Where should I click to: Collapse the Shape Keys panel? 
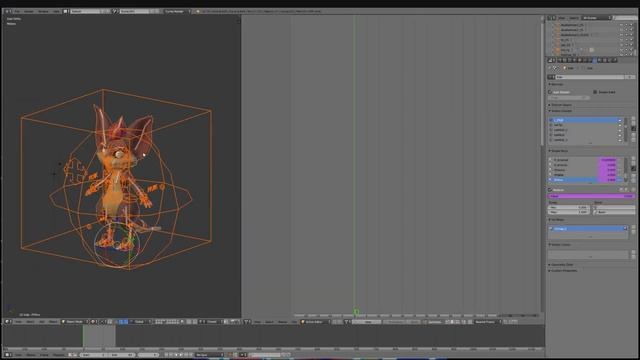point(558,151)
